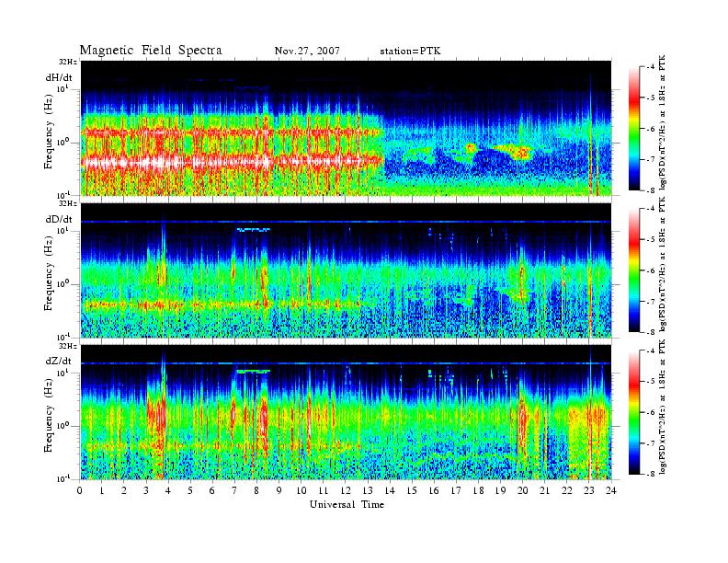Click hour 10 on the Universal Time axis
Image resolution: width=728 pixels, height=563 pixels.
point(301,490)
